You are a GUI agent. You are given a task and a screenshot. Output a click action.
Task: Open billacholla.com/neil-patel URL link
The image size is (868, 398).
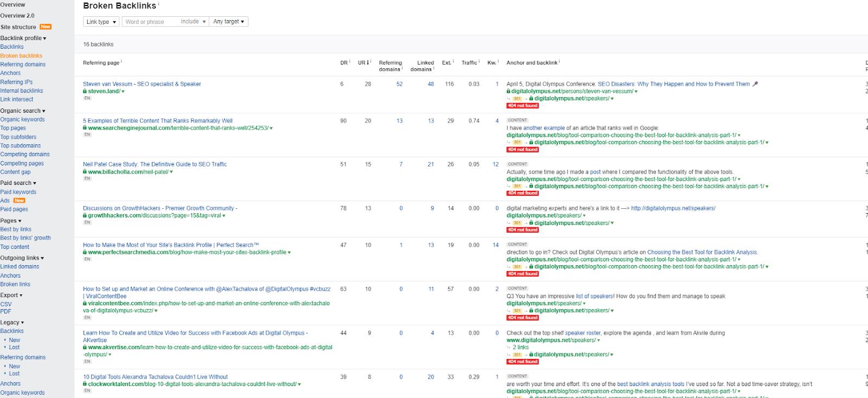point(128,172)
